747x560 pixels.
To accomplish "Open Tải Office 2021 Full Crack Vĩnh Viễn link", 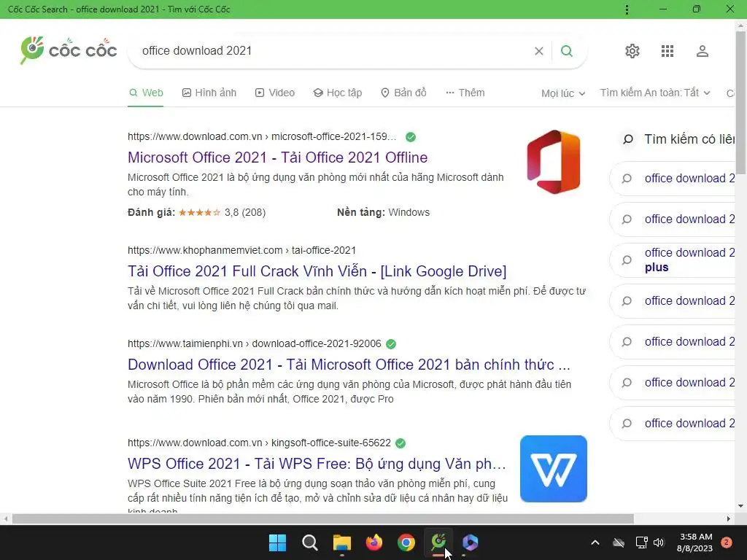I will (317, 271).
